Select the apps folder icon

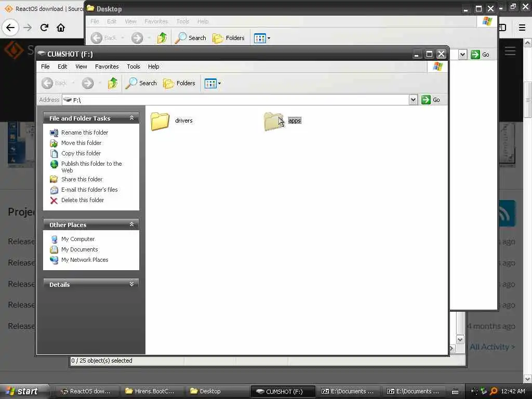(273, 121)
